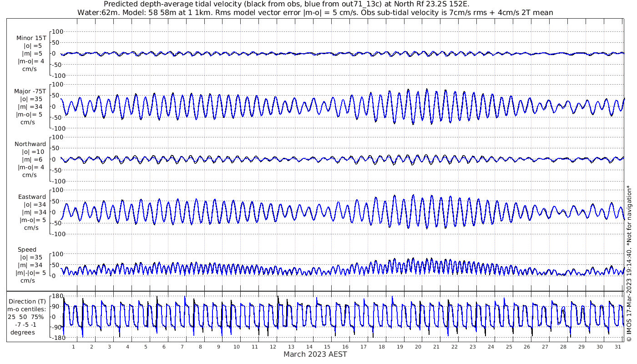
Task: Select the day '28' label on the date axis
Action: click(x=563, y=347)
